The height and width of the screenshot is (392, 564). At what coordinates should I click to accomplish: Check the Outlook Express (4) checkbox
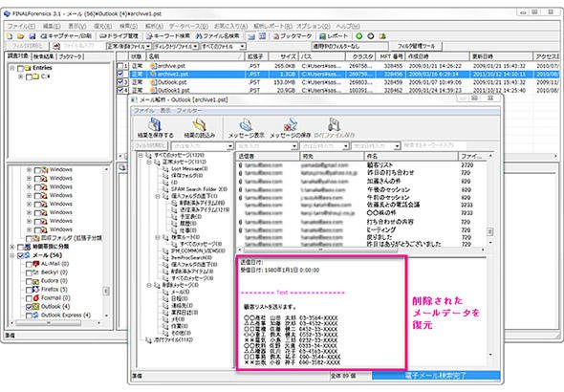29,316
